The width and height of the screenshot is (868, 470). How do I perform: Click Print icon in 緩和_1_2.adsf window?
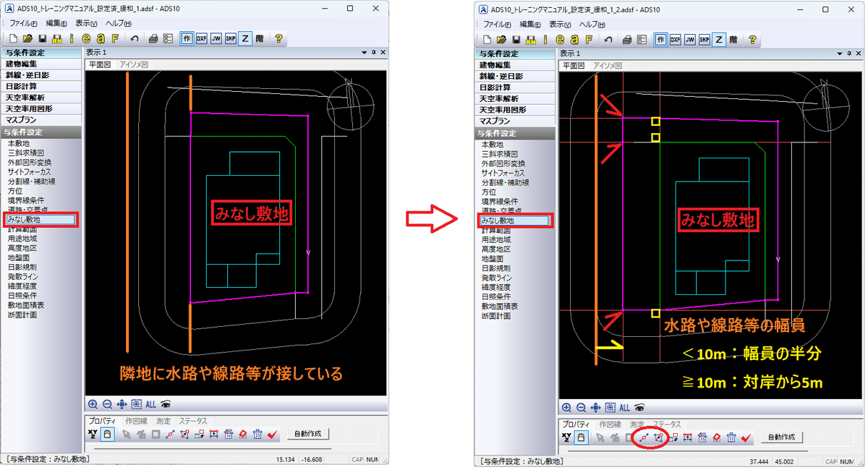[628, 39]
